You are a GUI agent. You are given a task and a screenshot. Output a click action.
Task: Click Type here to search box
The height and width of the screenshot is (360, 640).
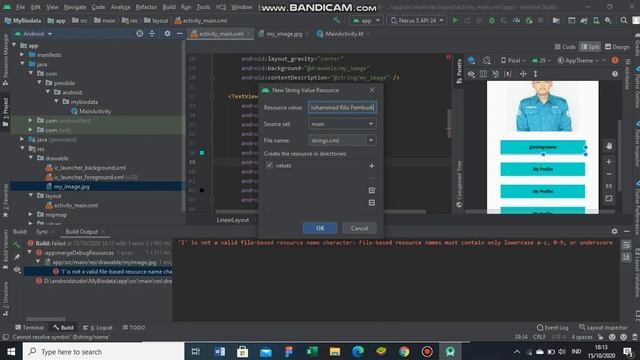tap(104, 351)
